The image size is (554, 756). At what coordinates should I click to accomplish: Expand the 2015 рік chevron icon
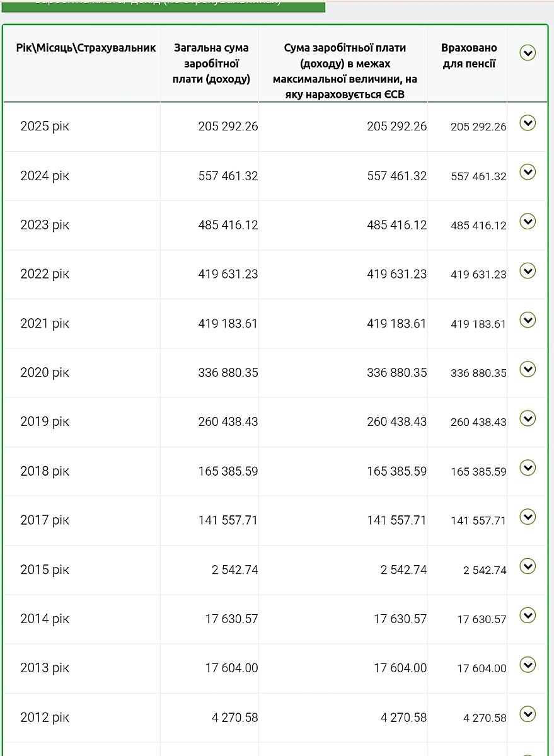528,566
